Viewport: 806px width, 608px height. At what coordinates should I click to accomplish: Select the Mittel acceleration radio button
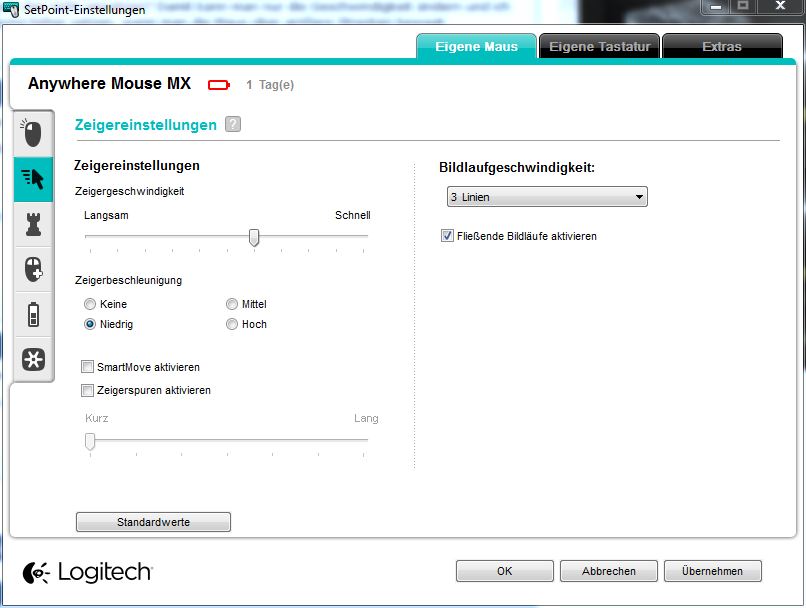(x=232, y=304)
